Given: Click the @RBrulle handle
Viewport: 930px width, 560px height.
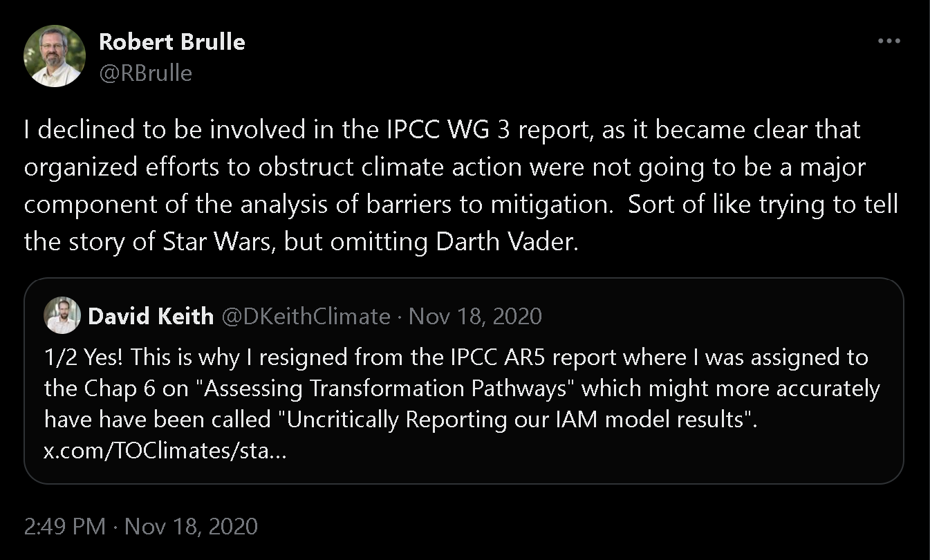Looking at the screenshot, I should 146,73.
